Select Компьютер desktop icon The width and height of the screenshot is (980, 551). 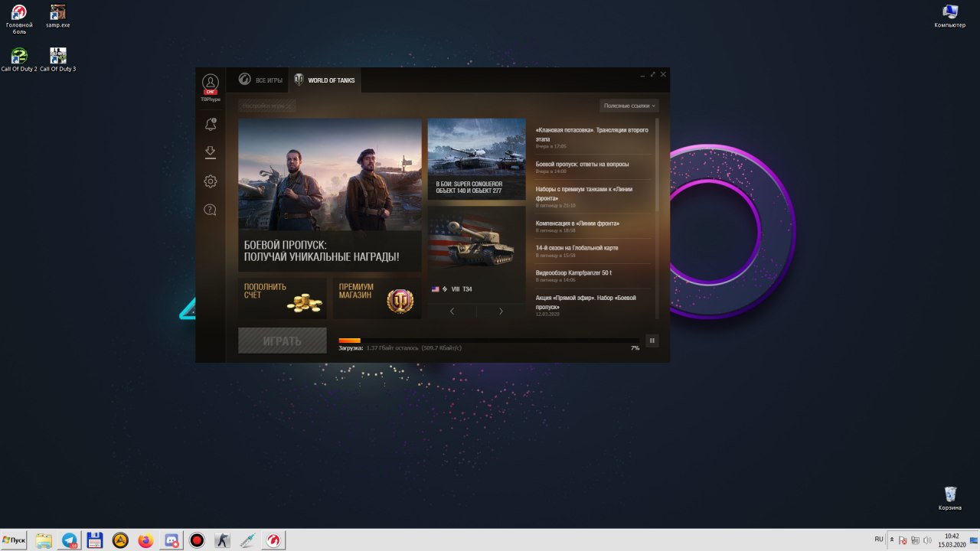[x=950, y=15]
